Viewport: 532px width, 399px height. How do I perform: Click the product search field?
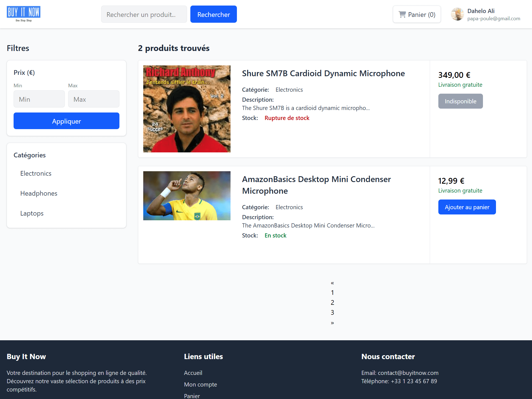144,14
